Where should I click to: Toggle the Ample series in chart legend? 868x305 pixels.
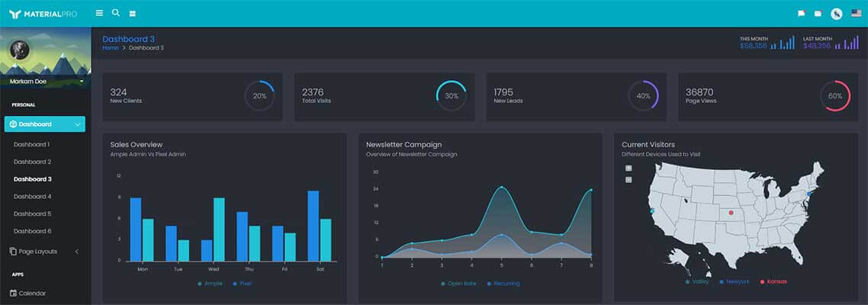point(210,284)
